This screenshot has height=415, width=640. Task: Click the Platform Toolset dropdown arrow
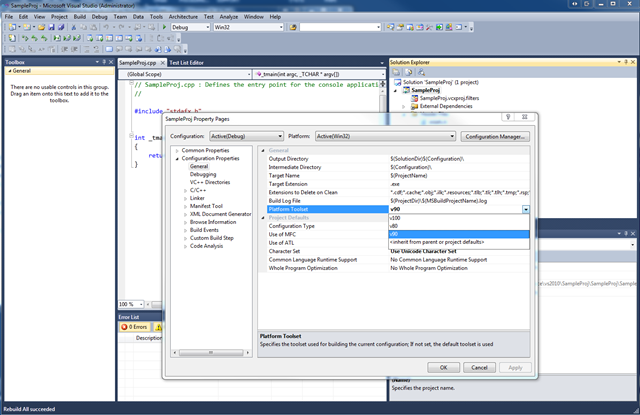pyautogui.click(x=526, y=209)
